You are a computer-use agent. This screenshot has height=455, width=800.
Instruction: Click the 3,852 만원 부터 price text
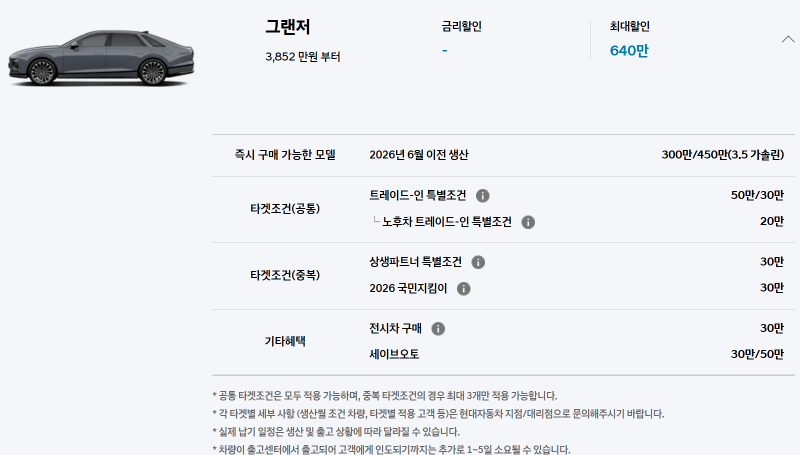[x=303, y=57]
